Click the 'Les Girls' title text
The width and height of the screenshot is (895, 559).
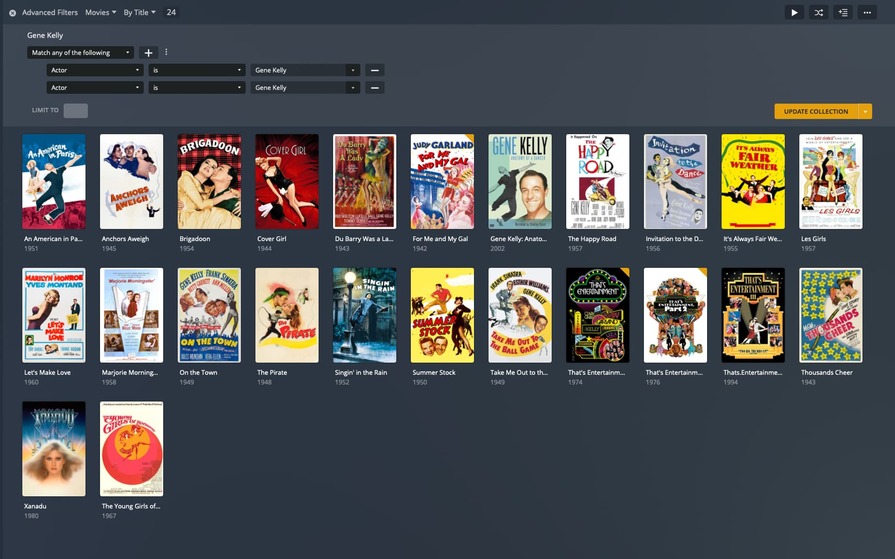point(813,239)
